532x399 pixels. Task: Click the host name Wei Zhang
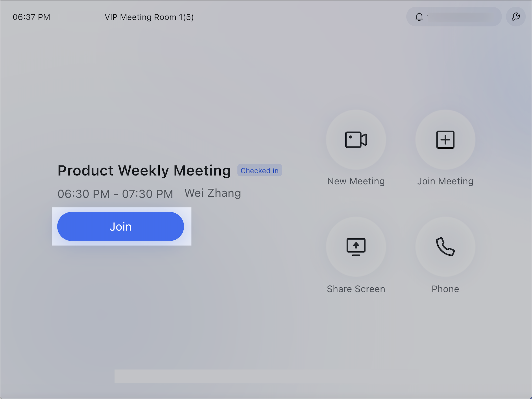pyautogui.click(x=213, y=193)
